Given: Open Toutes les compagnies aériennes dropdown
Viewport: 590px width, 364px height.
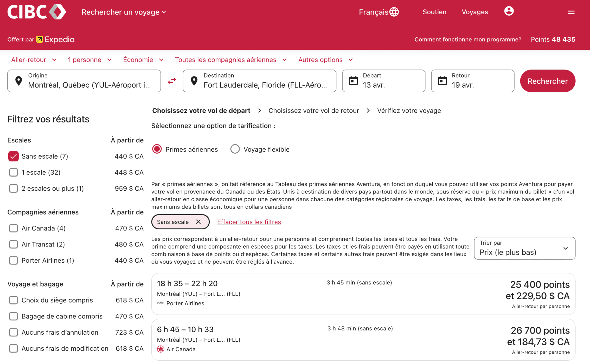Looking at the screenshot, I should (x=231, y=60).
